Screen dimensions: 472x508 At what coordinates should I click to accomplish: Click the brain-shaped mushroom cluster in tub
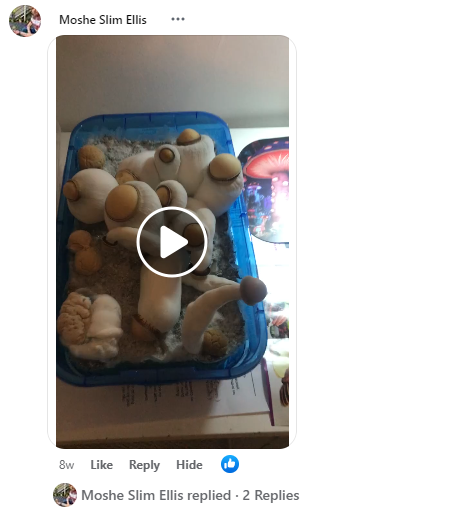tap(74, 320)
